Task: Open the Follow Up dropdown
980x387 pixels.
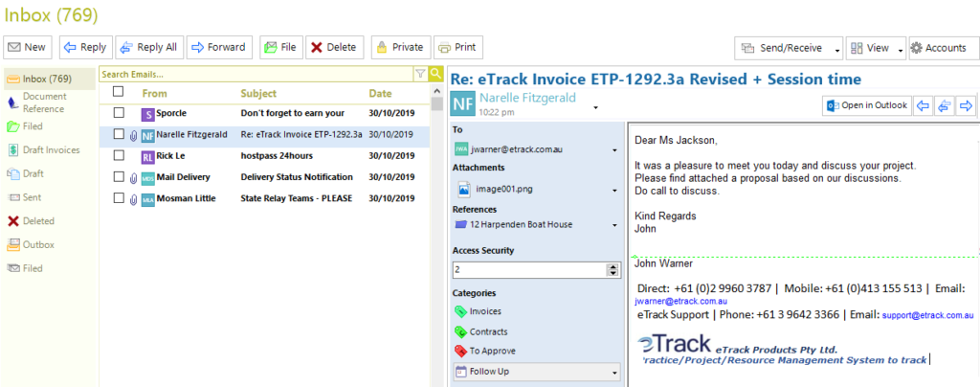Action: pos(537,372)
